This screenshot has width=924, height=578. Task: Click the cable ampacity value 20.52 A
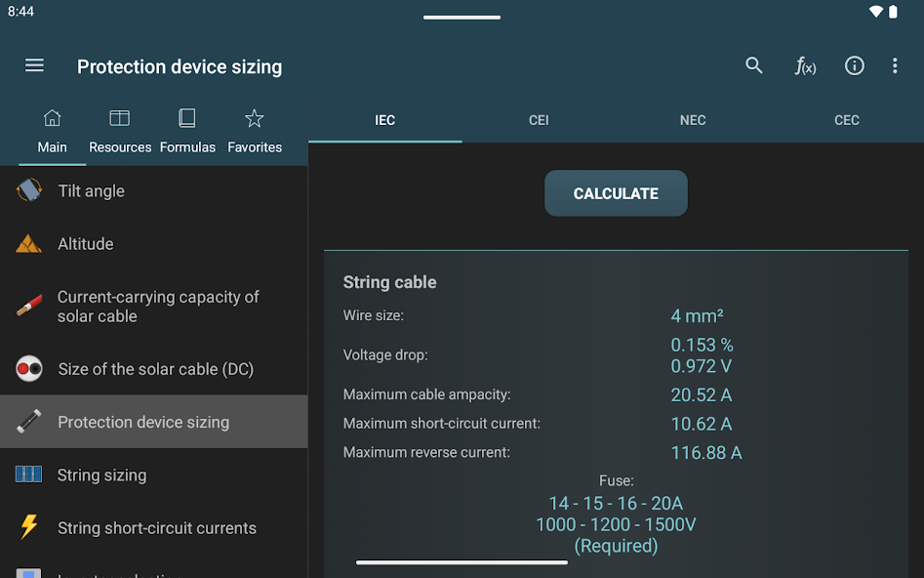pos(702,394)
